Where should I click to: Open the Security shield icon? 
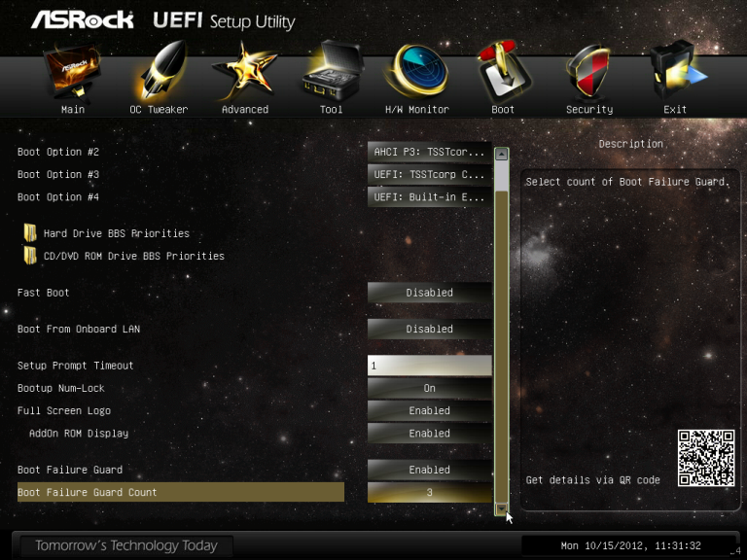pyautogui.click(x=589, y=71)
